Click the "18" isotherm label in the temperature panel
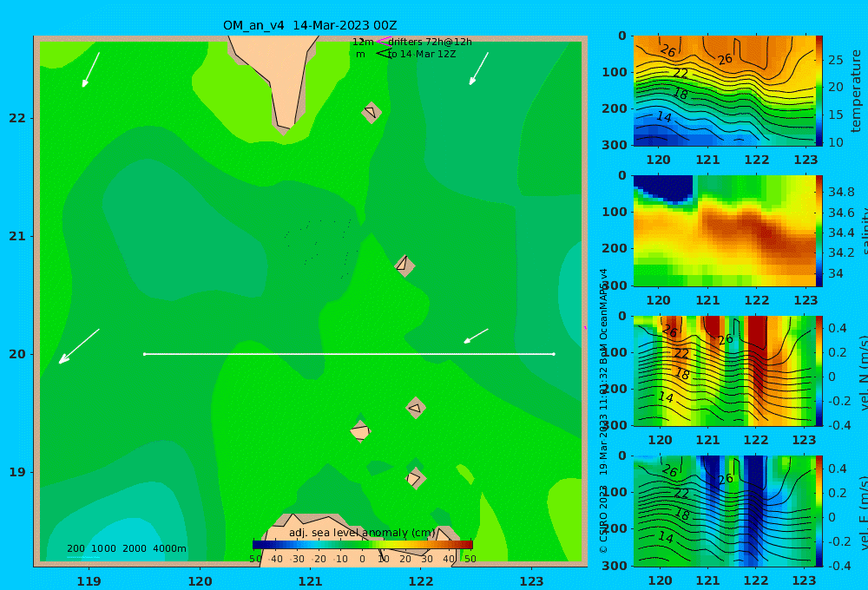Screen dimensions: 868x590 (680, 94)
